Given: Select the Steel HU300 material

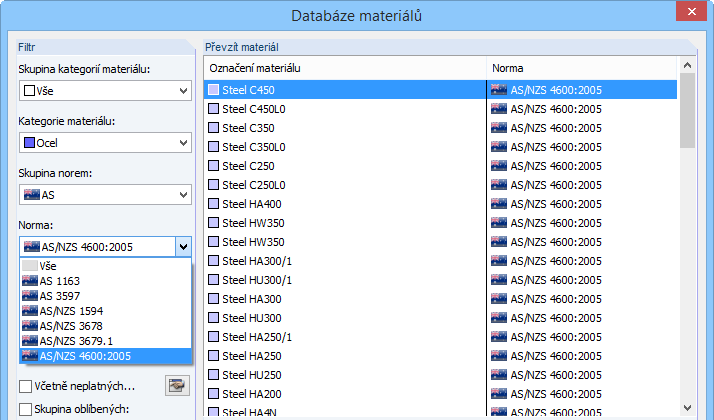Looking at the screenshot, I should click(440, 318).
